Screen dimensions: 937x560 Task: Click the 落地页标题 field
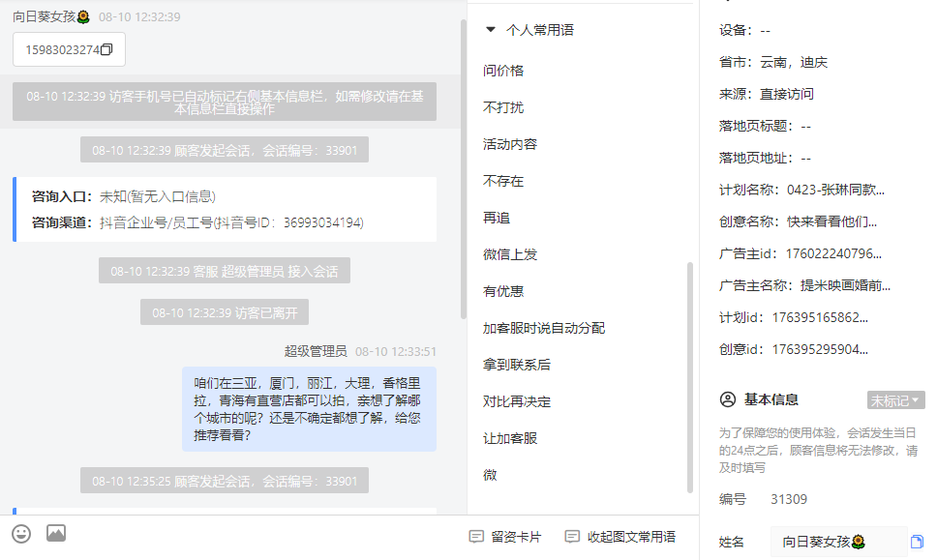tap(765, 126)
